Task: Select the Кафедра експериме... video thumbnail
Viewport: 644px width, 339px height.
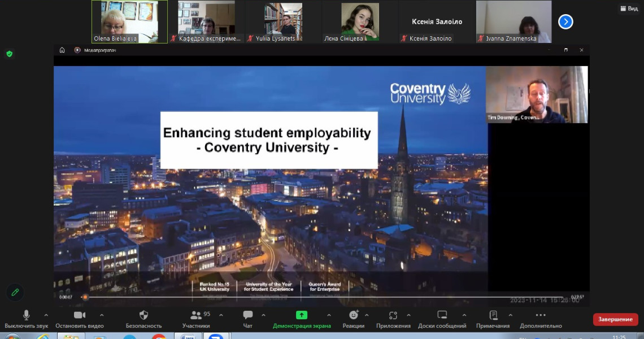Action: coord(207,22)
